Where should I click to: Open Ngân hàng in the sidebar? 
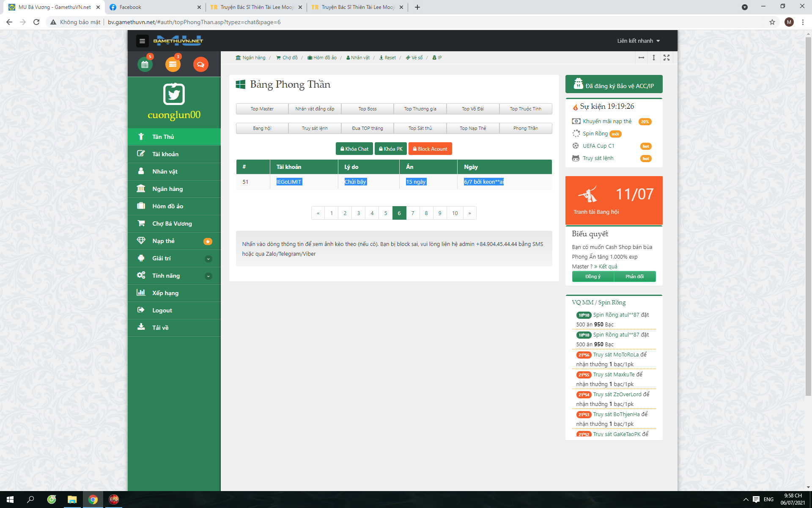point(167,189)
